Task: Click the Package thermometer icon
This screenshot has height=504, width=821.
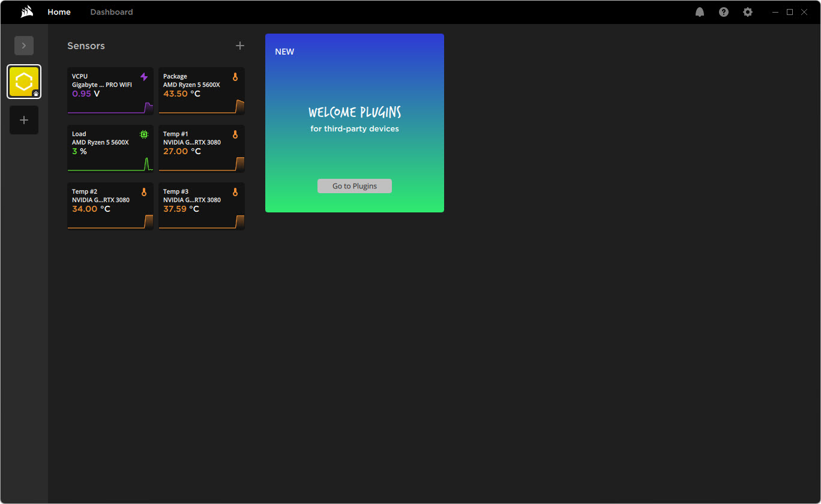Action: tap(235, 77)
